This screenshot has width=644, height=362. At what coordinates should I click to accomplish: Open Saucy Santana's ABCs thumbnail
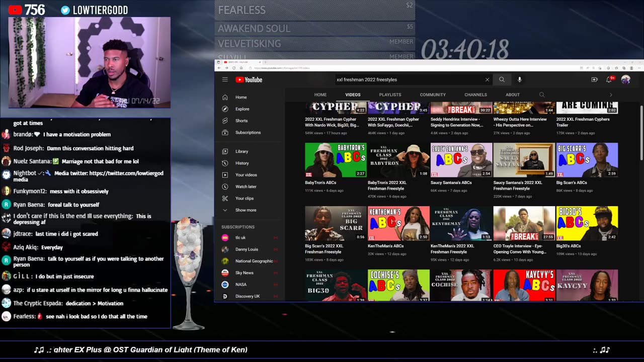(461, 160)
